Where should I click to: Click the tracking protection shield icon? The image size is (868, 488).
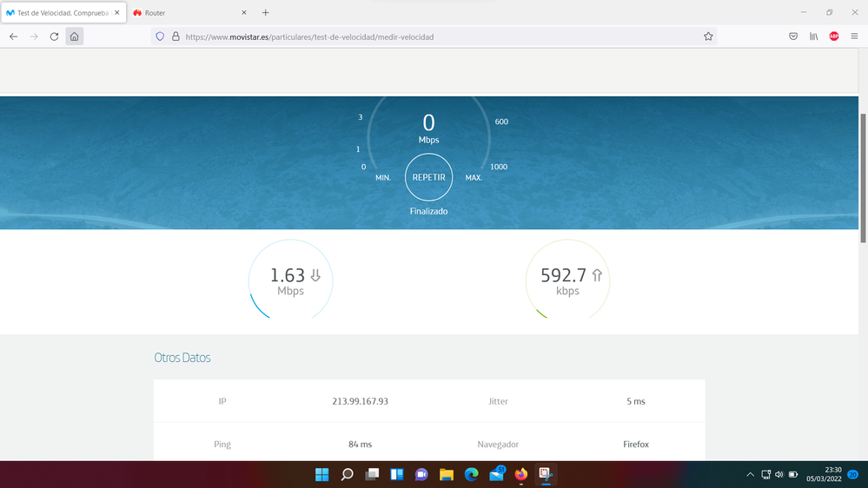point(160,36)
